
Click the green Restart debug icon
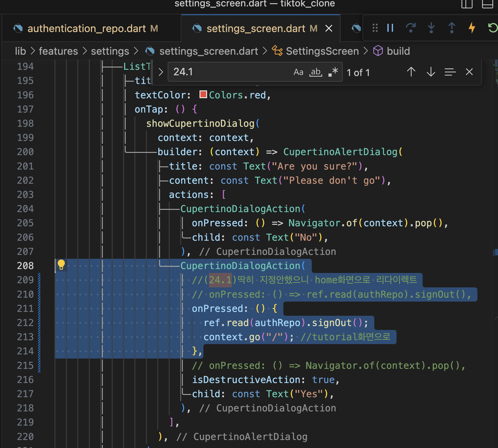click(492, 28)
